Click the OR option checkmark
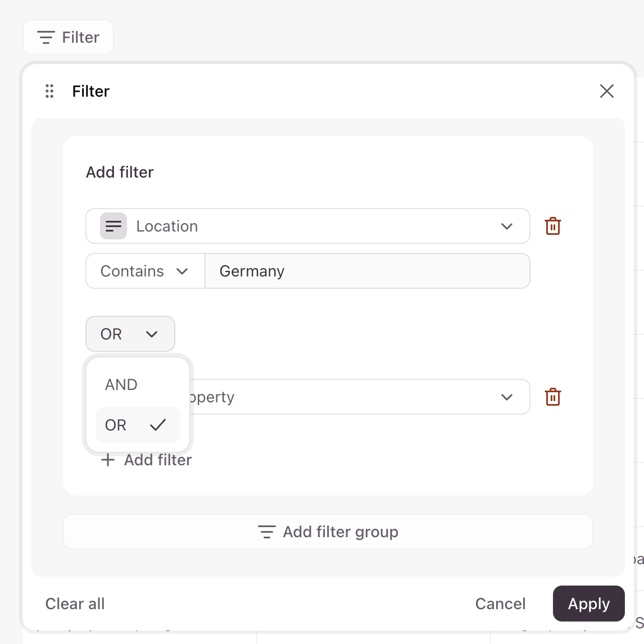 [158, 425]
